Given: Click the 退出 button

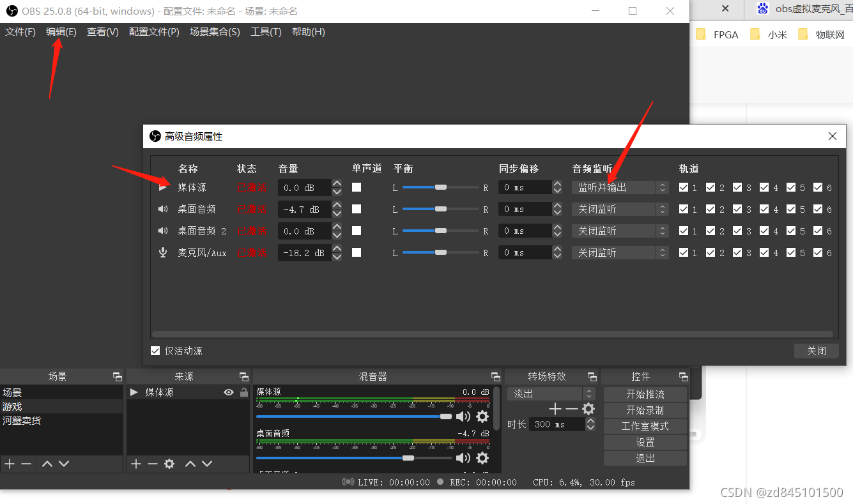Looking at the screenshot, I should coord(645,458).
